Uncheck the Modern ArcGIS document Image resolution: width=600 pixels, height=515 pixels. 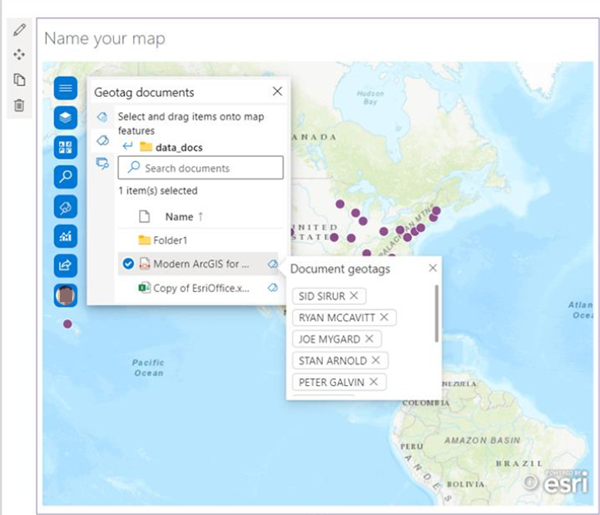pyautogui.click(x=127, y=264)
